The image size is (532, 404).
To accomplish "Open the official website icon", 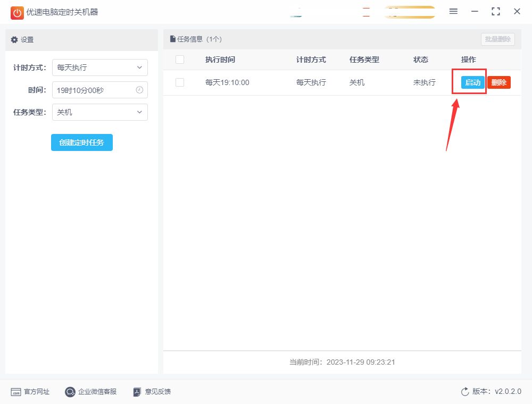I will point(15,392).
